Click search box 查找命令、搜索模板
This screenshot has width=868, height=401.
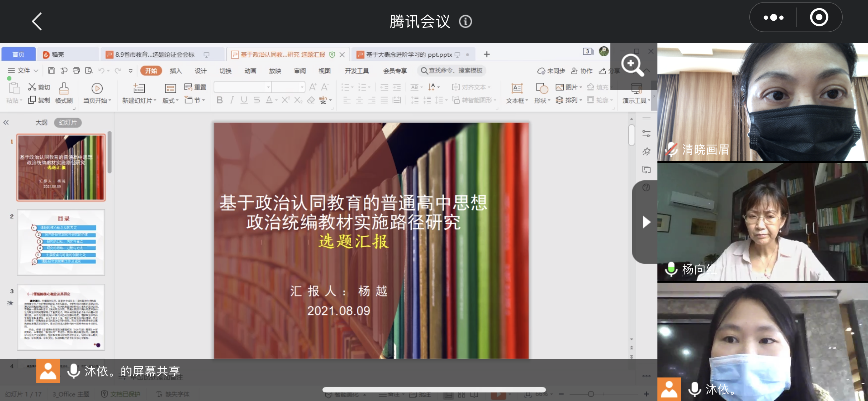click(x=452, y=71)
